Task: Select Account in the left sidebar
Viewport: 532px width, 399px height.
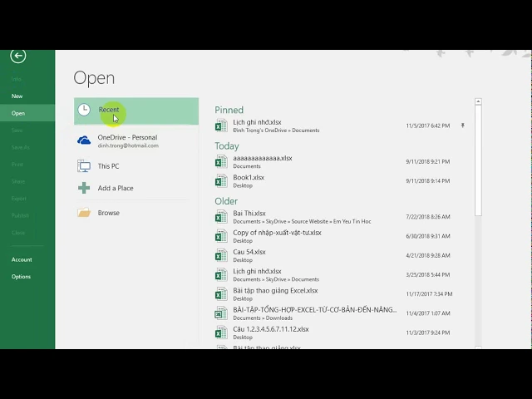Action: tap(22, 259)
